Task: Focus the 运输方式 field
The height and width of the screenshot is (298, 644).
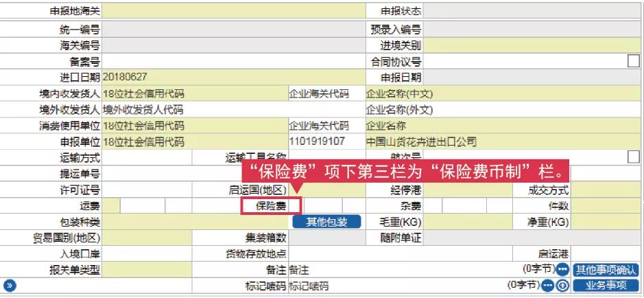Action: [147, 157]
